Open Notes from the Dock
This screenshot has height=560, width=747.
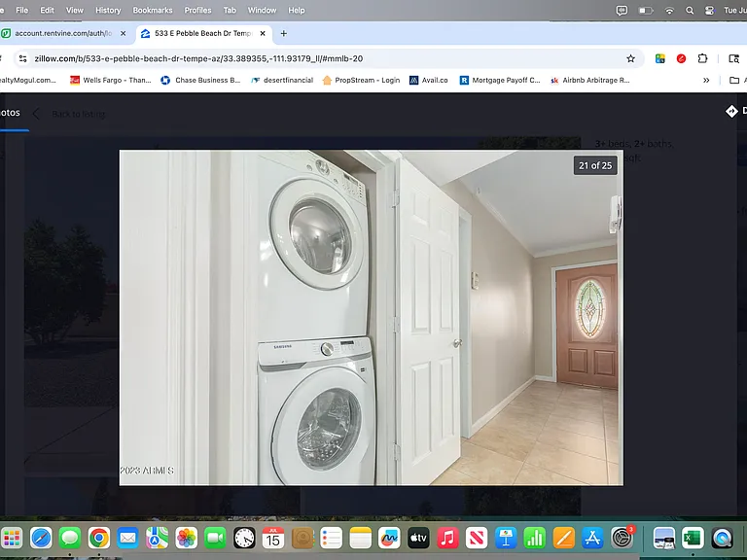coord(360,538)
